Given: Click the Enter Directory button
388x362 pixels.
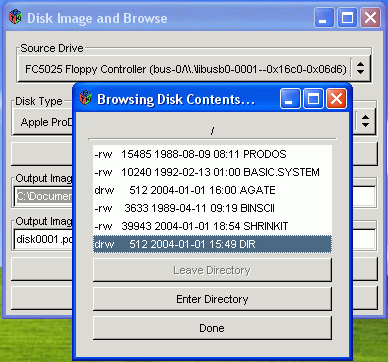Looking at the screenshot, I should [212, 299].
